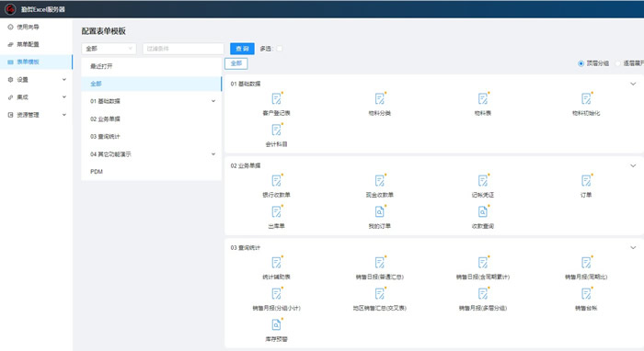Select the 订单 form icon
This screenshot has width=644, height=351.
[586, 181]
